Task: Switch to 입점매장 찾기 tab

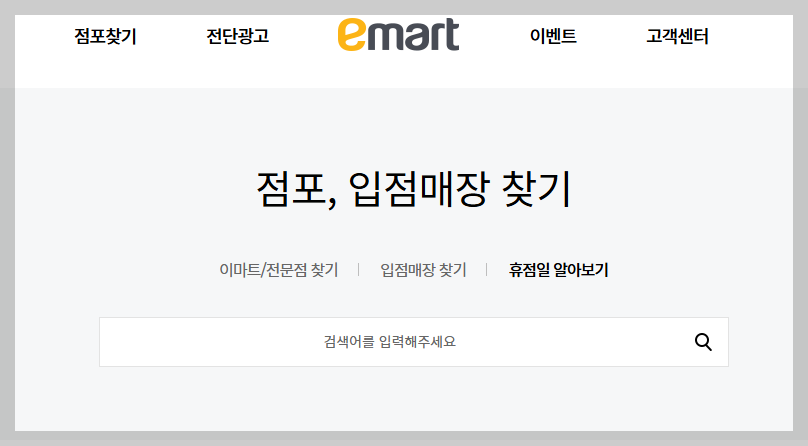Action: coord(423,270)
